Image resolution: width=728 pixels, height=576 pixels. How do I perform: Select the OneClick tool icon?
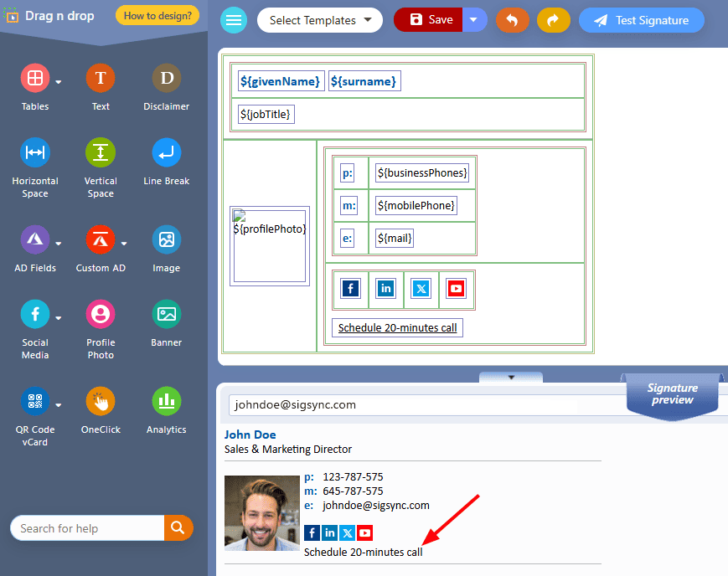click(101, 401)
